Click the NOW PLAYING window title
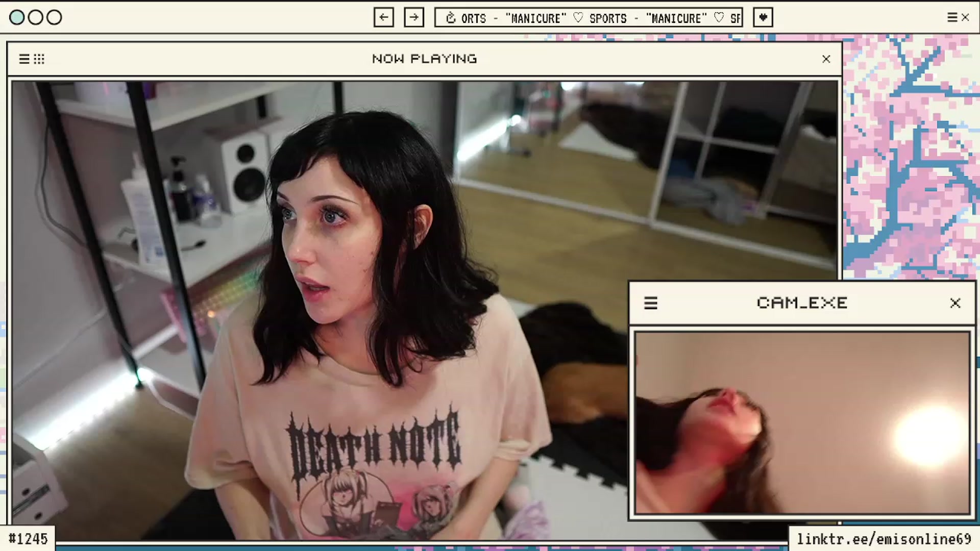980x551 pixels. [425, 59]
